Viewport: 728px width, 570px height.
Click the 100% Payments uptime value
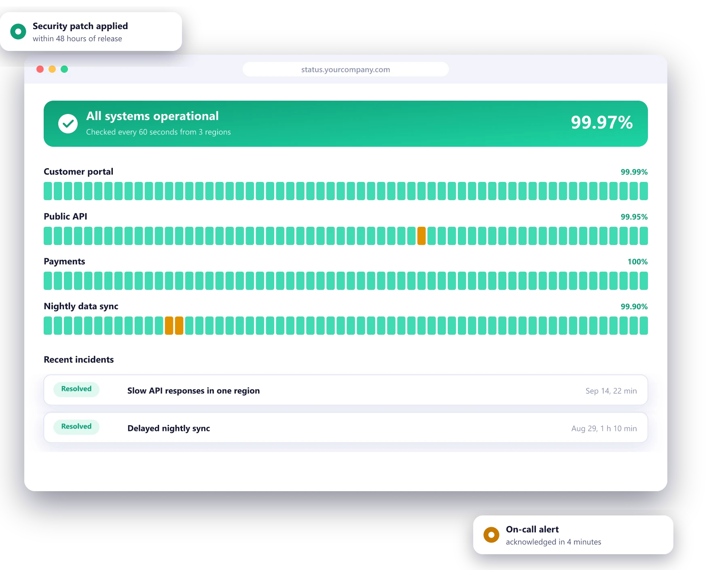click(637, 262)
